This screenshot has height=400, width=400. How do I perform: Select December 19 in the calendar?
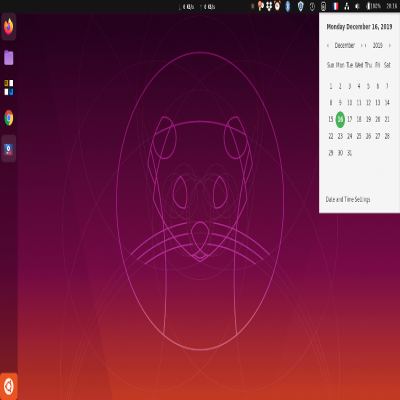tap(368, 119)
